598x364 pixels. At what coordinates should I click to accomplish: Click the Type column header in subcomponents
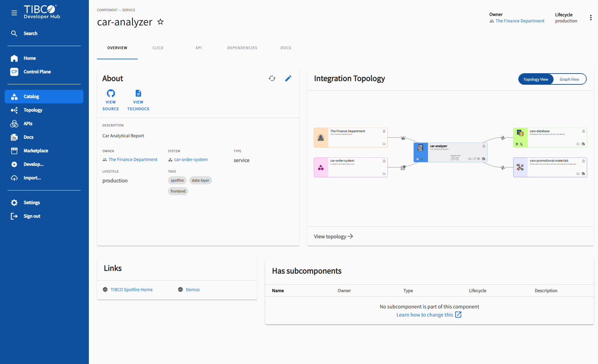(x=408, y=291)
